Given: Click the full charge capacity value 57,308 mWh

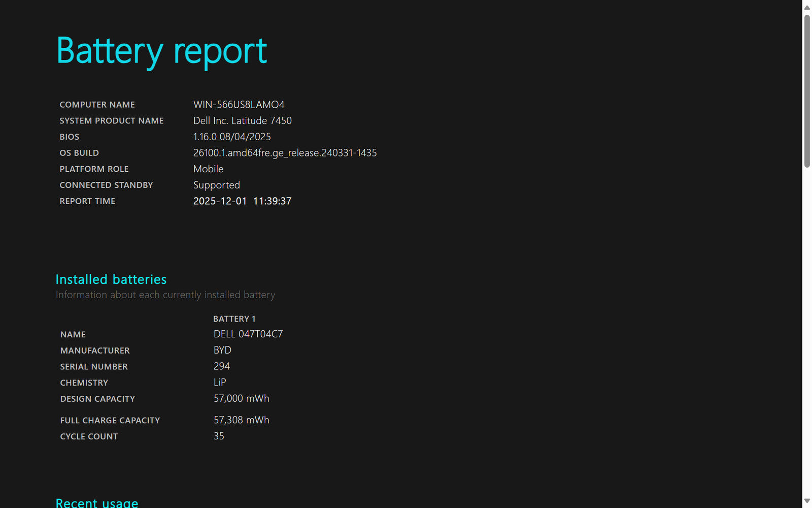Looking at the screenshot, I should click(x=241, y=420).
